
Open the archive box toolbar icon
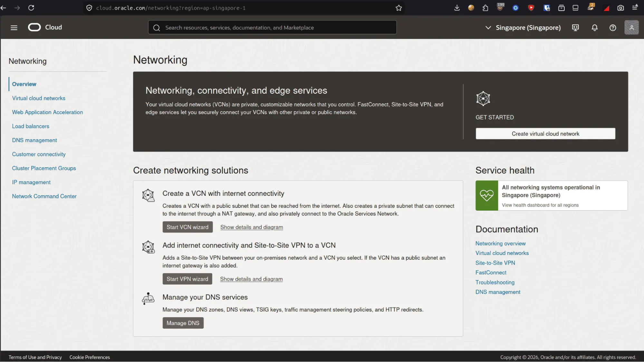pos(562,8)
